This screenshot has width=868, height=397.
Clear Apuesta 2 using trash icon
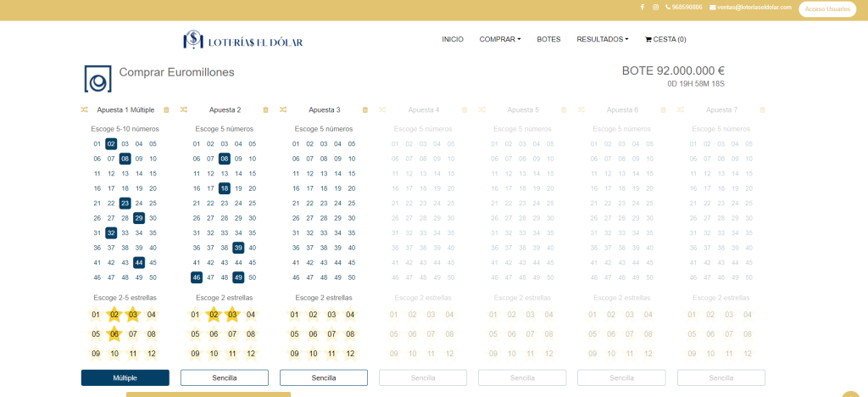[x=265, y=109]
